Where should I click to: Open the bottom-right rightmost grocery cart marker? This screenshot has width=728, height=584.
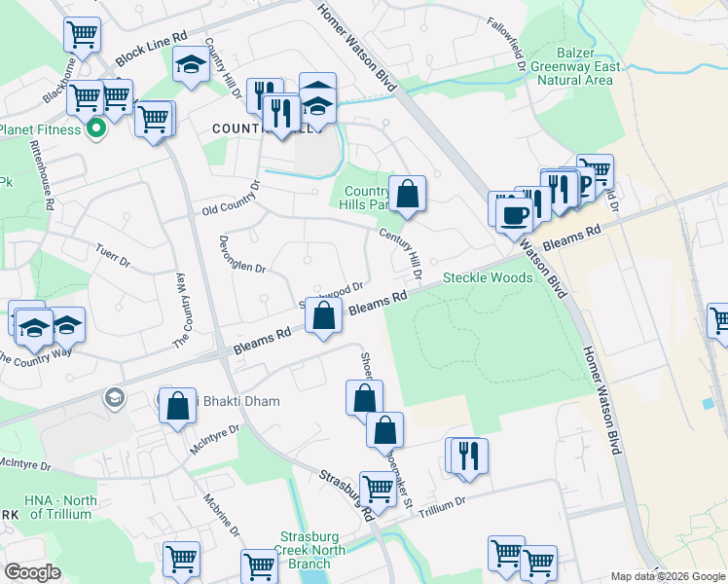[x=538, y=564]
